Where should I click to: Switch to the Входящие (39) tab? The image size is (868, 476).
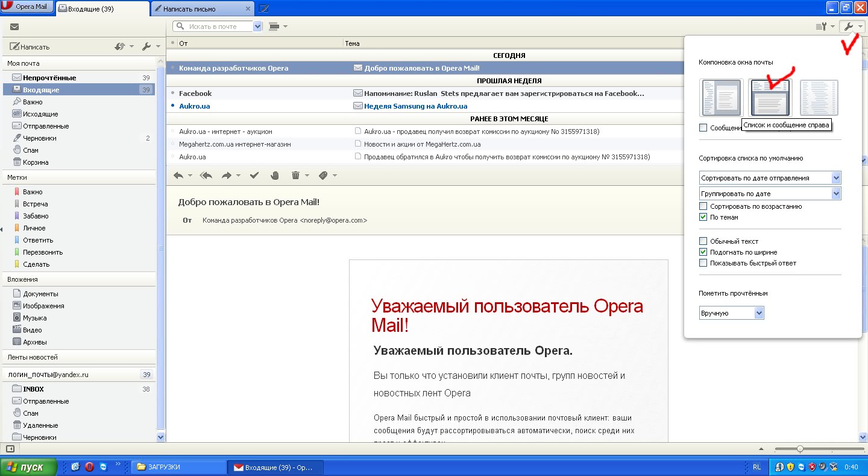[102, 9]
